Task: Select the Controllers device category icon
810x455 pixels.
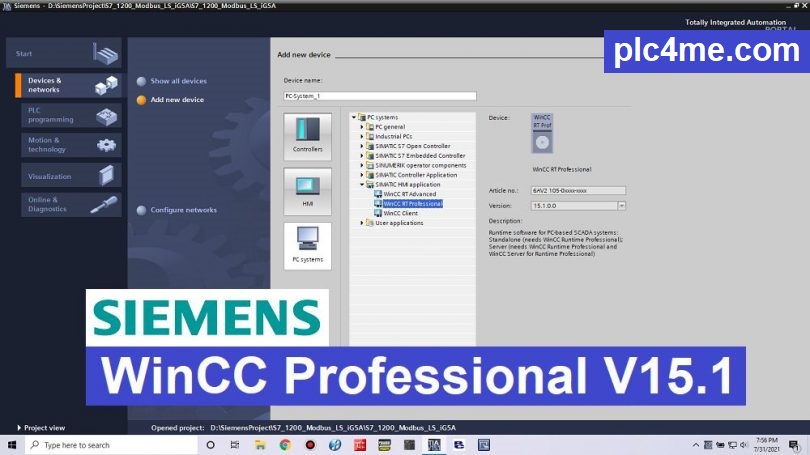Action: (x=307, y=135)
